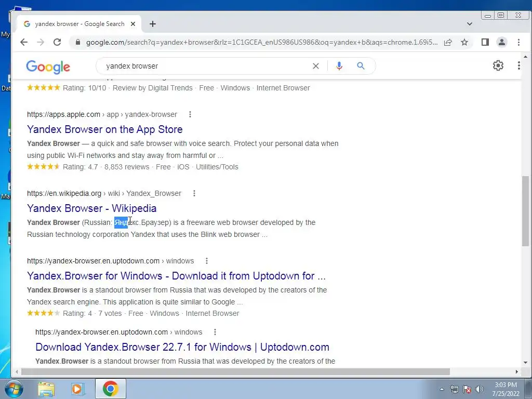Image resolution: width=532 pixels, height=399 pixels.
Task: Click the Rating: 4.7 · 8,853 reviews text
Action: point(106,167)
